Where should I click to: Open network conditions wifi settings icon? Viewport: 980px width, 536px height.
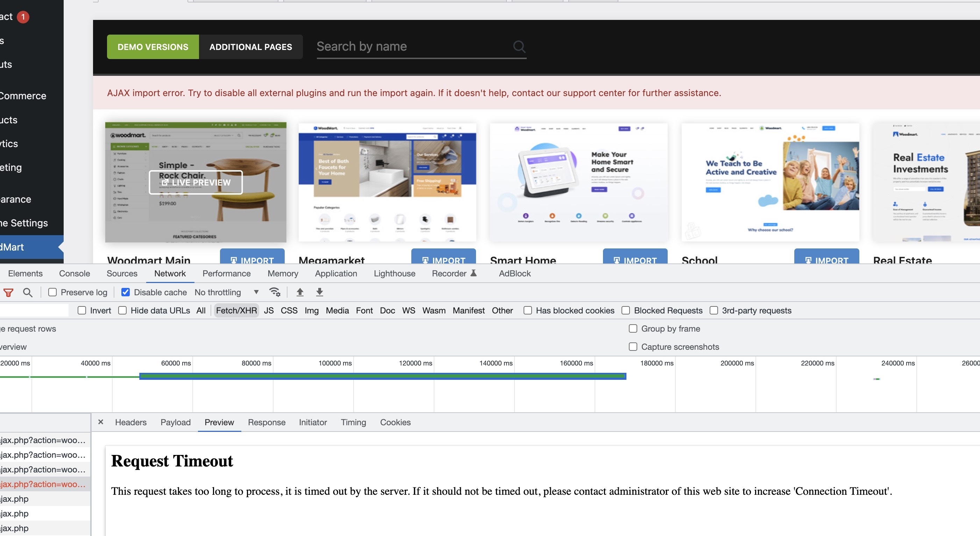275,292
